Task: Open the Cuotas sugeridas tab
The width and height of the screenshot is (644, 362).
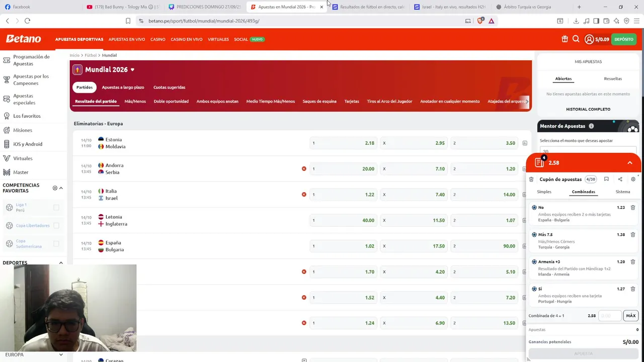Action: tap(169, 87)
